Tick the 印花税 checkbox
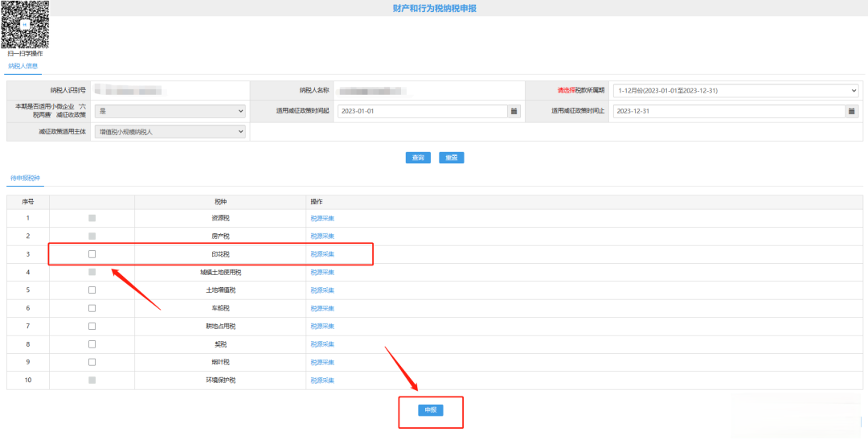868x444 pixels. [92, 254]
